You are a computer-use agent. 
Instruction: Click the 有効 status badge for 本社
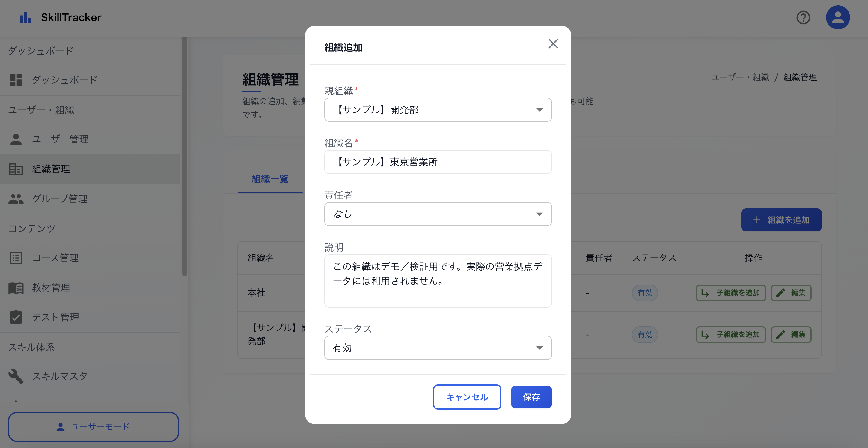[x=645, y=293]
